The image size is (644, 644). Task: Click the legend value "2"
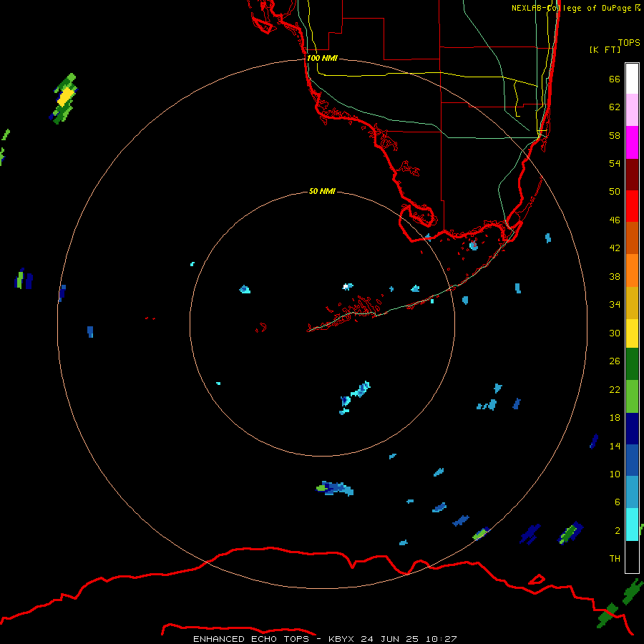617,531
